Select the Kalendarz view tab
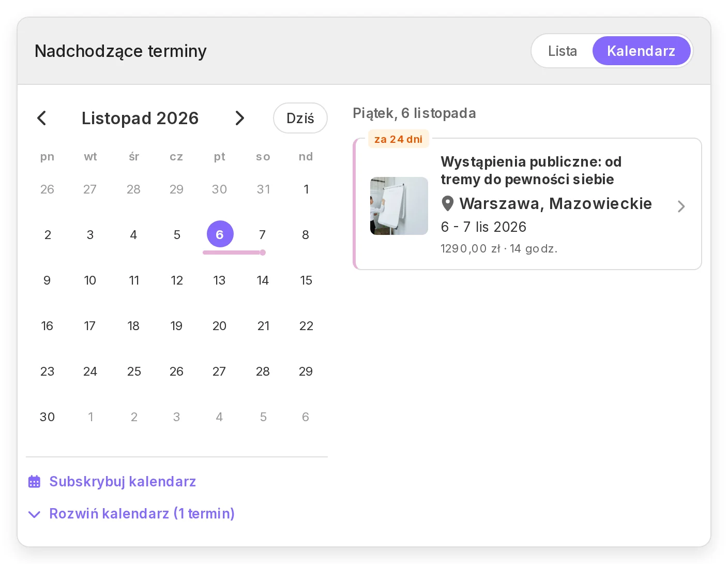The width and height of the screenshot is (728, 564). pyautogui.click(x=641, y=51)
